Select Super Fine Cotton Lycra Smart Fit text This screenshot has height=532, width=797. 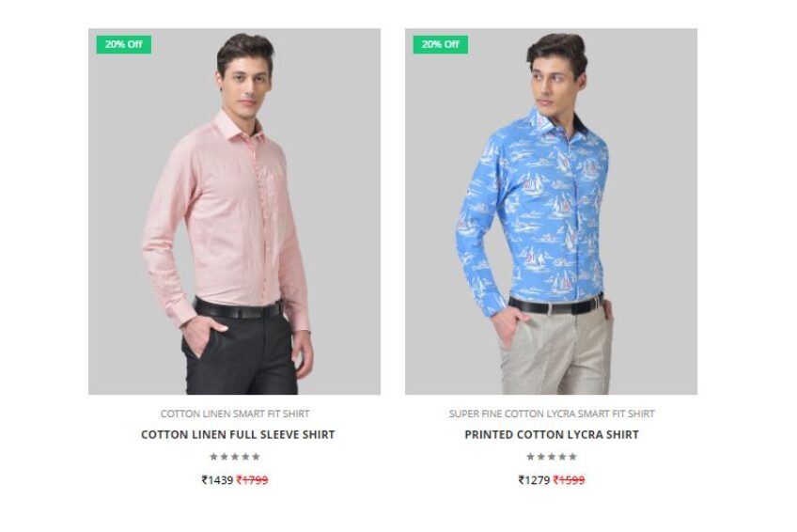552,414
